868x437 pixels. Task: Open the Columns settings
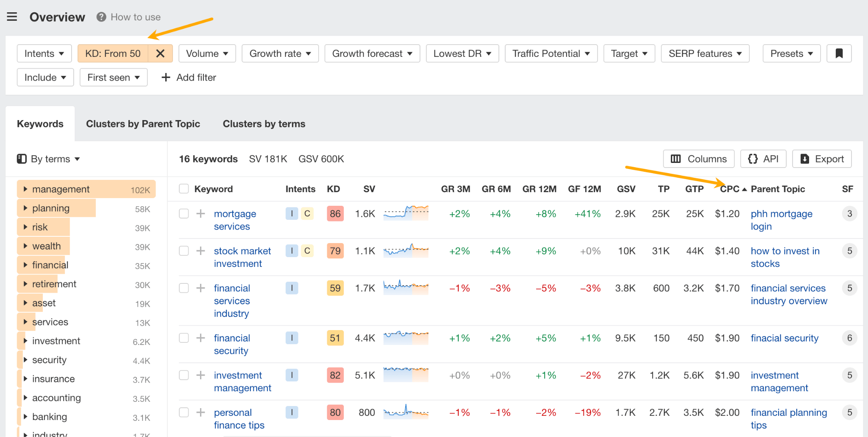698,159
